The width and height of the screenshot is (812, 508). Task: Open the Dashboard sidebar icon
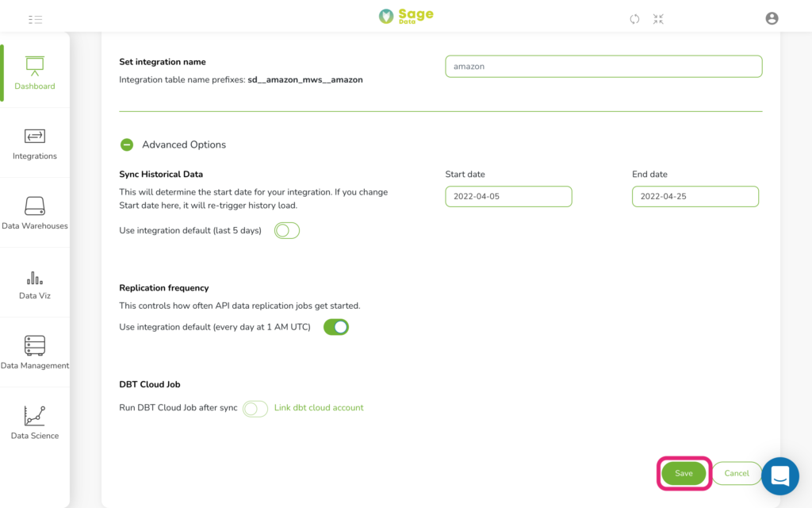pyautogui.click(x=35, y=67)
